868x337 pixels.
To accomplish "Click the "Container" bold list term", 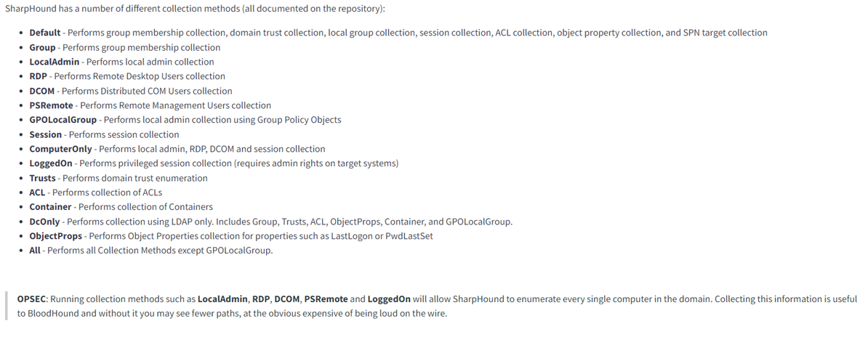I will tap(50, 207).
